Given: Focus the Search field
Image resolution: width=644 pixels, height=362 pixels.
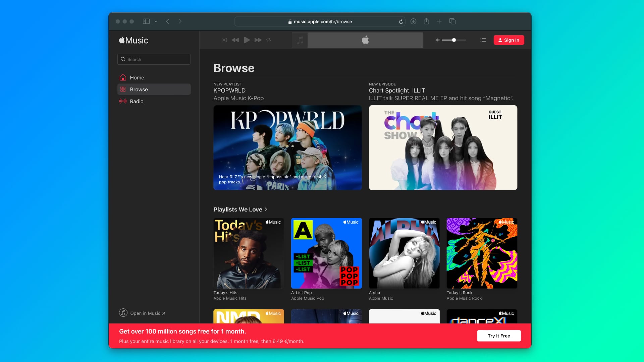Looking at the screenshot, I should [154, 59].
